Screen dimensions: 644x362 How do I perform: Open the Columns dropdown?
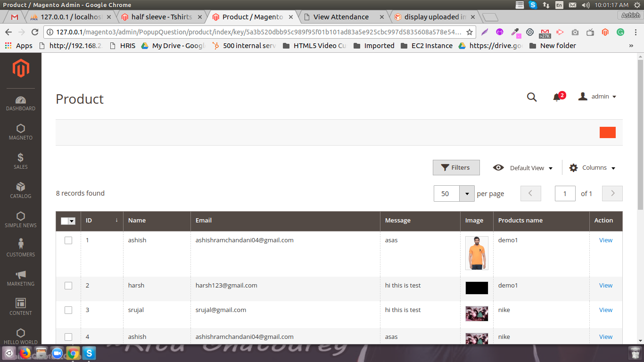pos(592,168)
